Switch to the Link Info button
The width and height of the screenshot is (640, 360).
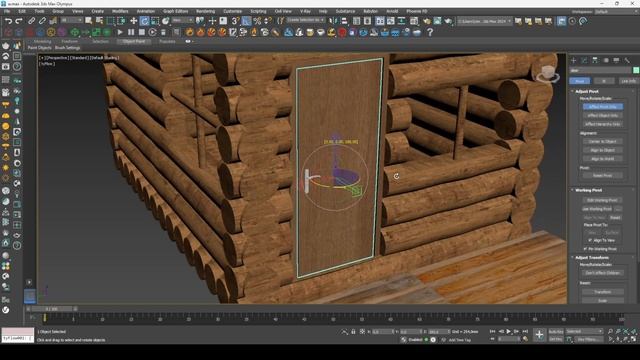coord(629,81)
